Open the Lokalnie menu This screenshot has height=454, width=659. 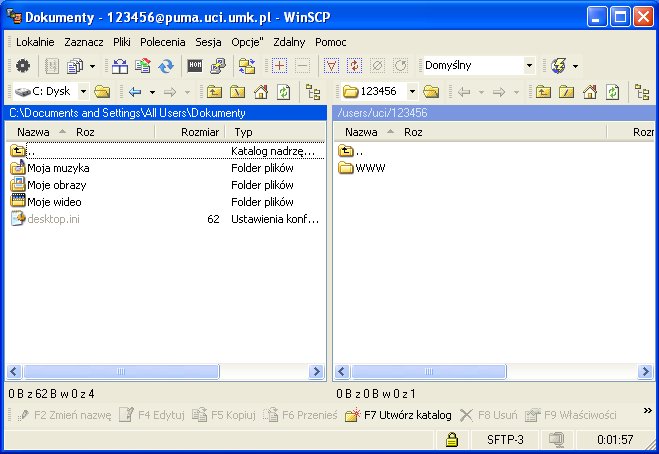[x=35, y=42]
